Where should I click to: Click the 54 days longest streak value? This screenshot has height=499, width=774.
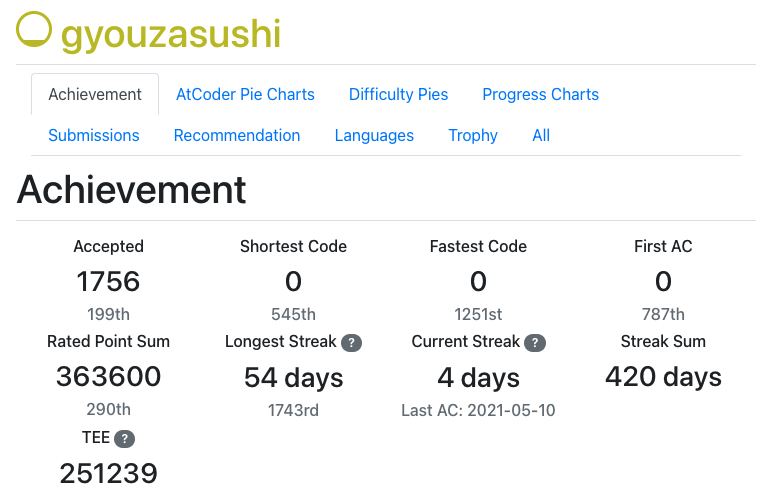click(x=294, y=378)
